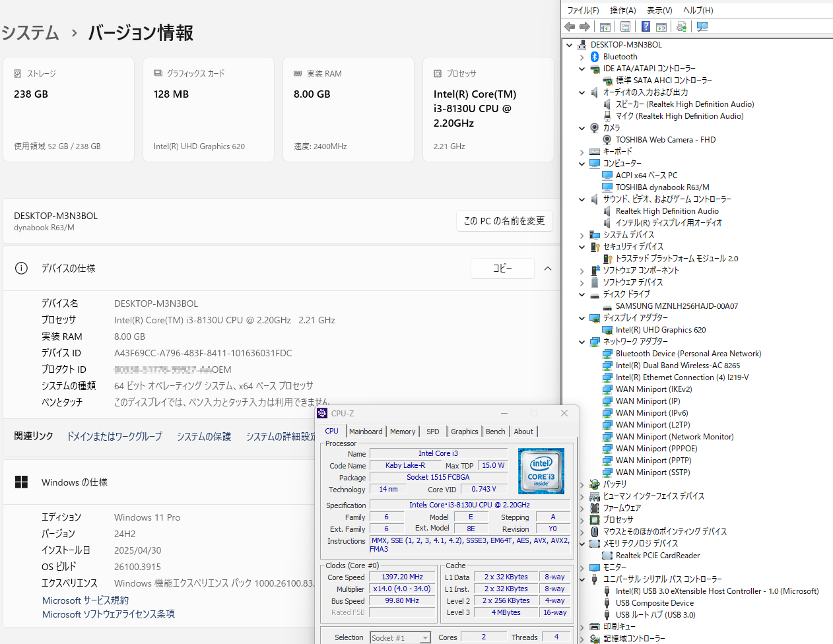Expand the バッテリ tree node
The height and width of the screenshot is (644, 833).
click(582, 484)
